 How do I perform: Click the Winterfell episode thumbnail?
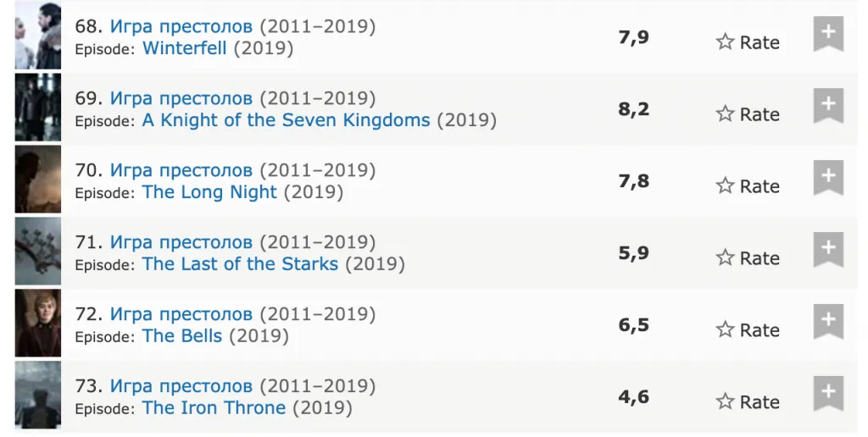pos(38,36)
